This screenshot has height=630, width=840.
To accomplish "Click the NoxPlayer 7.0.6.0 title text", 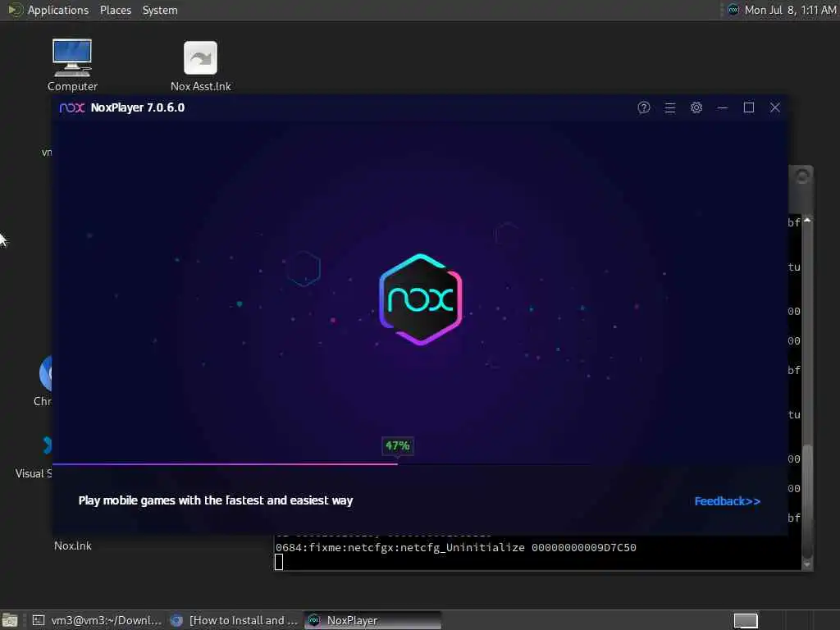I will 138,107.
